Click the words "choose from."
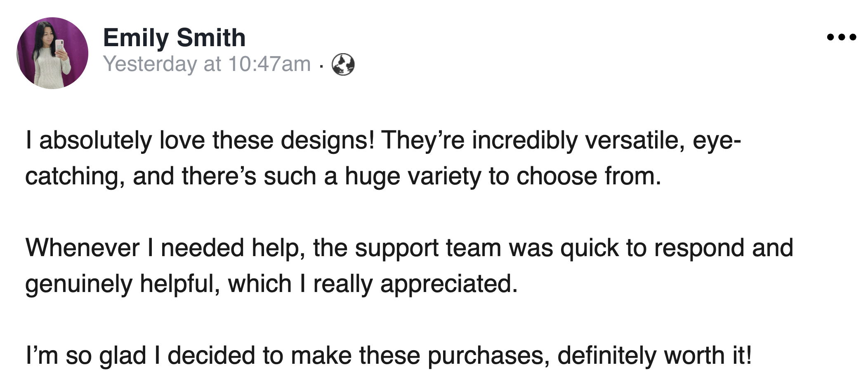 [589, 176]
